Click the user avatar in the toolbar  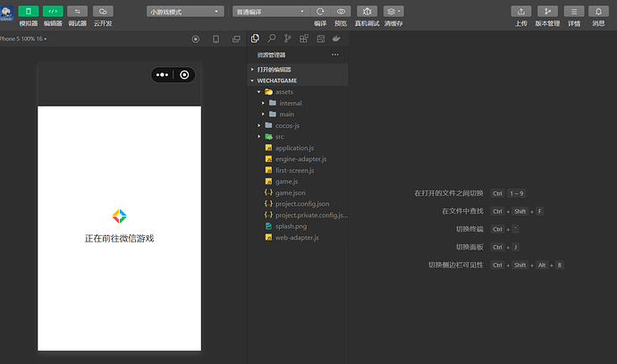coord(6,13)
